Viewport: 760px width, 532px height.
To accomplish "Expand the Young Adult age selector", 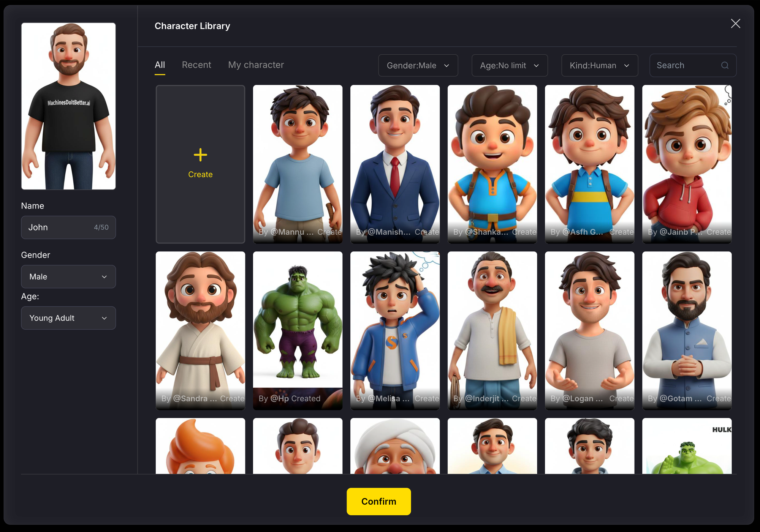I will click(x=68, y=318).
